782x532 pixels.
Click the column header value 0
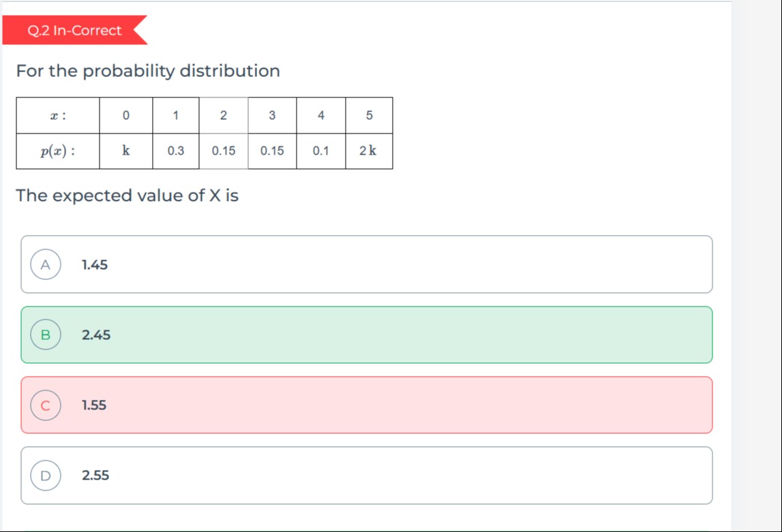125,116
